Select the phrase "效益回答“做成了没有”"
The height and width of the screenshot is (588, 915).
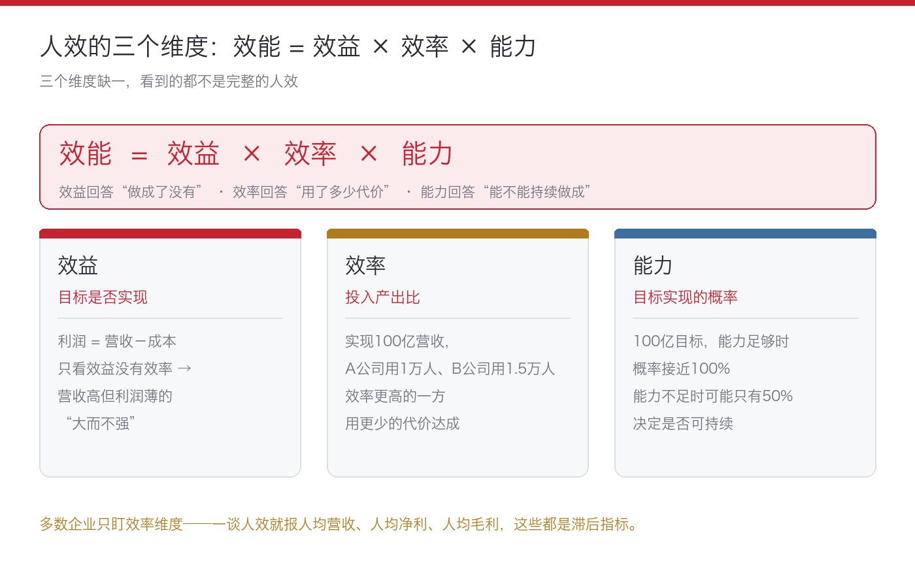[x=131, y=192]
